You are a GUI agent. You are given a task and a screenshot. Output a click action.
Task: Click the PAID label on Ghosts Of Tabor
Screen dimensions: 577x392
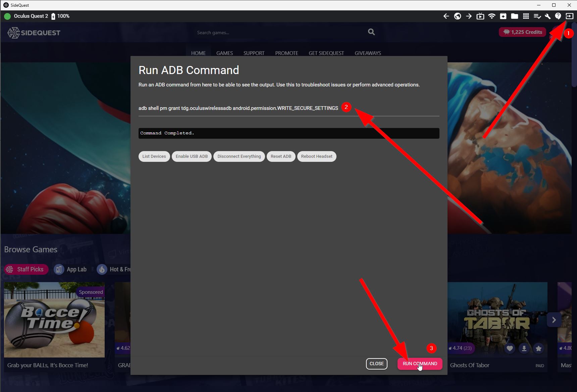point(540,366)
